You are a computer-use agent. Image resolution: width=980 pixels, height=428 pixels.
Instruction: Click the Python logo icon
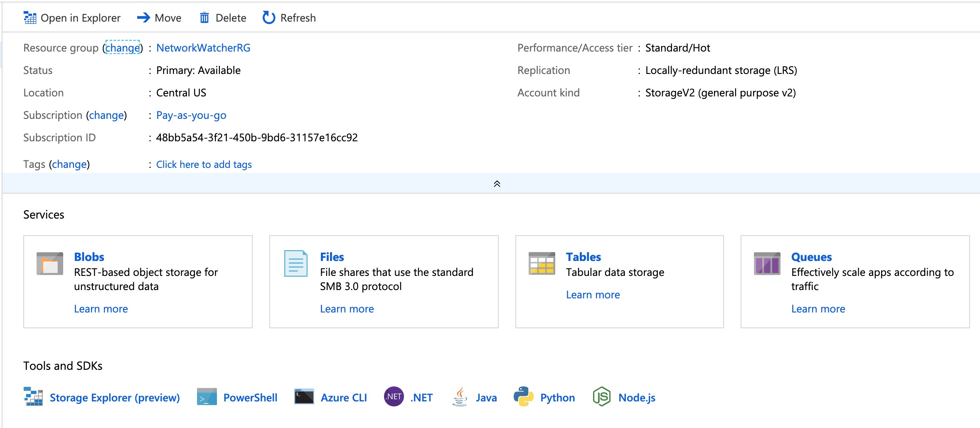pos(524,397)
